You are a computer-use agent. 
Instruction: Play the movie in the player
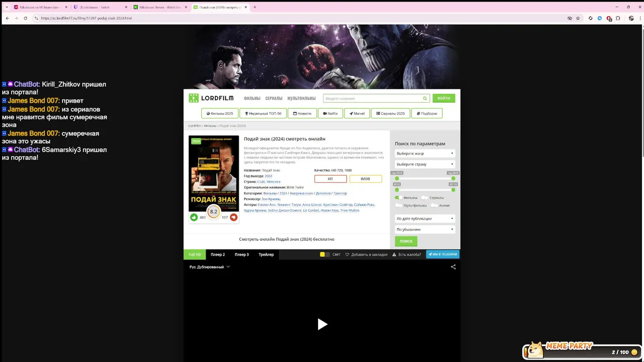click(x=322, y=324)
